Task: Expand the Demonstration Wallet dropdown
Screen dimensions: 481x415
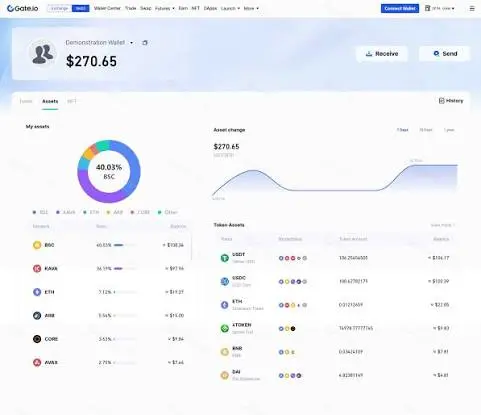Action: (x=132, y=43)
